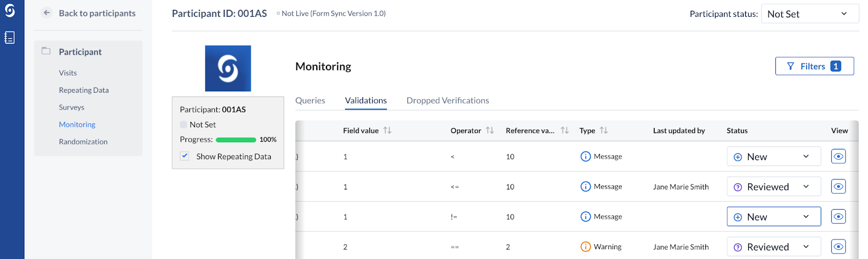Image resolution: width=868 pixels, height=259 pixels.
Task: Open the Dropped Verifications tab
Action: (448, 100)
